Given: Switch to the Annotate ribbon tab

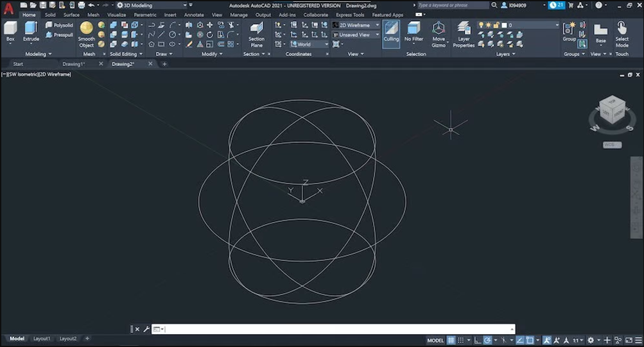Looking at the screenshot, I should pos(194,15).
